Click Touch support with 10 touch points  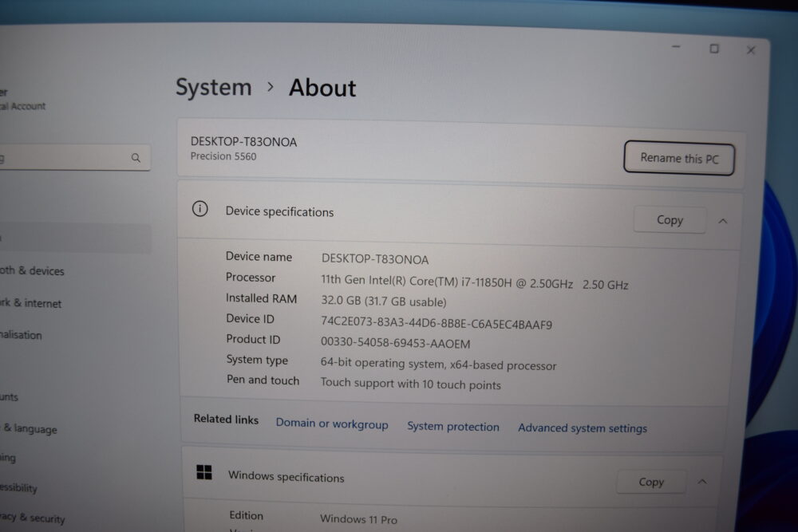410,384
